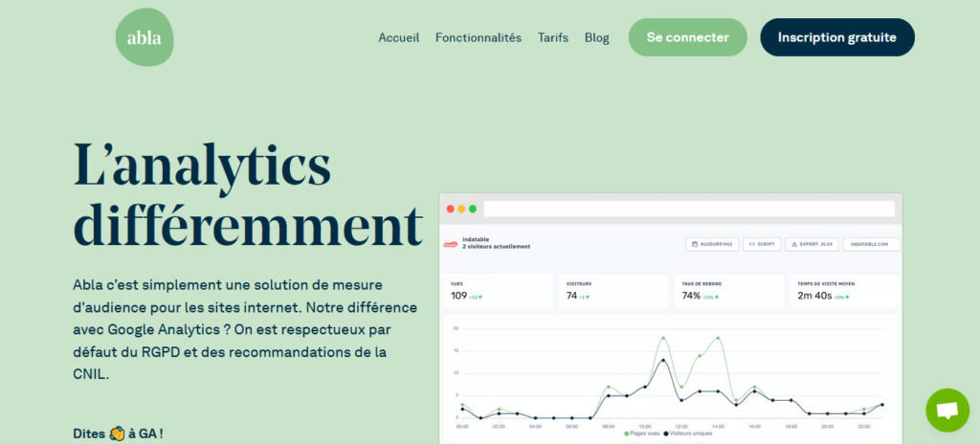Click the Visiteurs 74 stat card

tap(613, 291)
